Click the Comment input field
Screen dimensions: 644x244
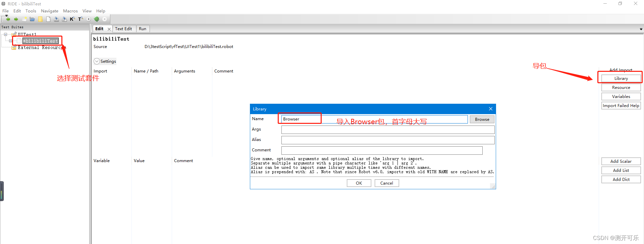pyautogui.click(x=382, y=150)
